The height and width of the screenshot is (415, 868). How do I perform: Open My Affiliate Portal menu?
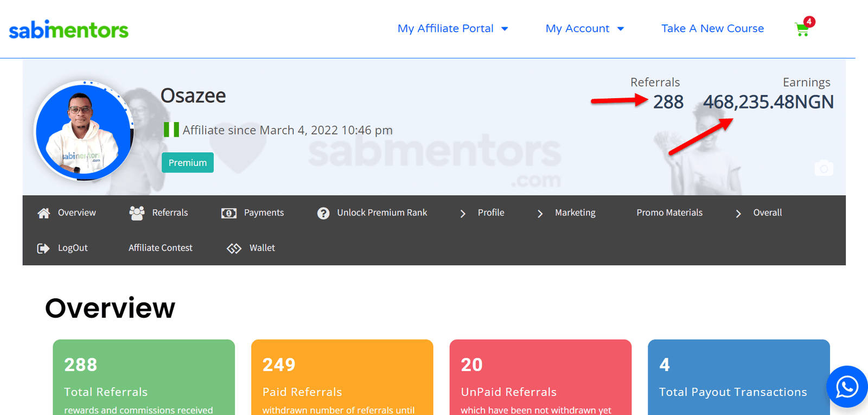tap(445, 28)
